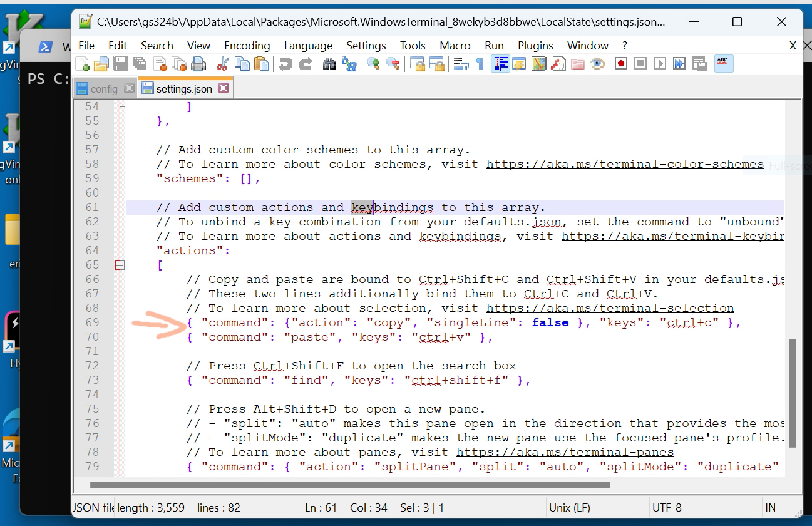Close the config tab with its X

129,88
